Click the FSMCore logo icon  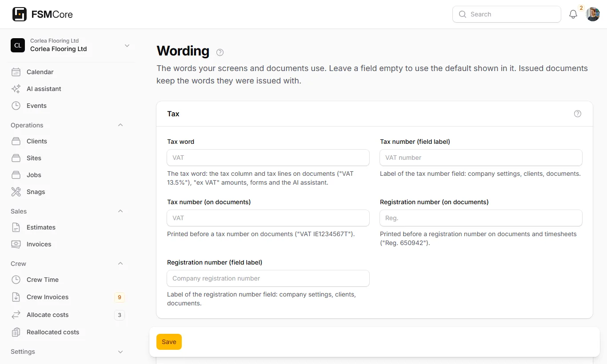[x=19, y=14]
